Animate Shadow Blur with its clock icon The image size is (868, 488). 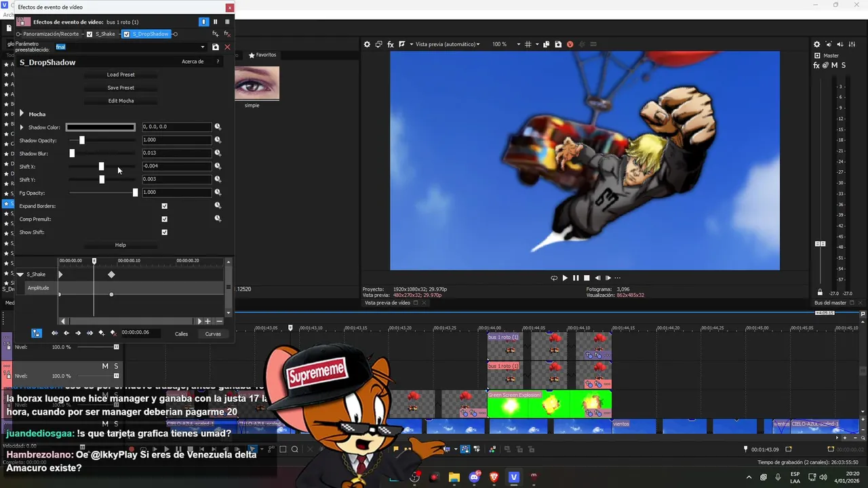click(x=218, y=152)
